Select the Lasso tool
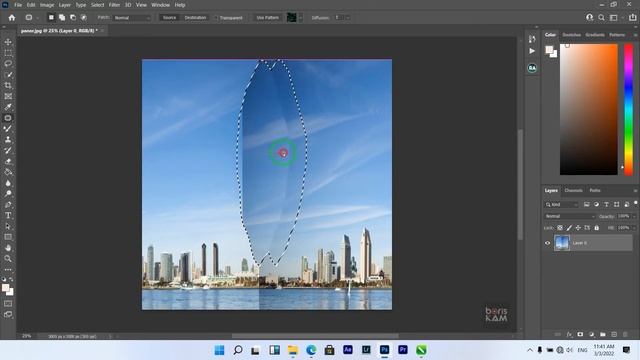Screen dimensions: 640x360 click(x=8, y=64)
